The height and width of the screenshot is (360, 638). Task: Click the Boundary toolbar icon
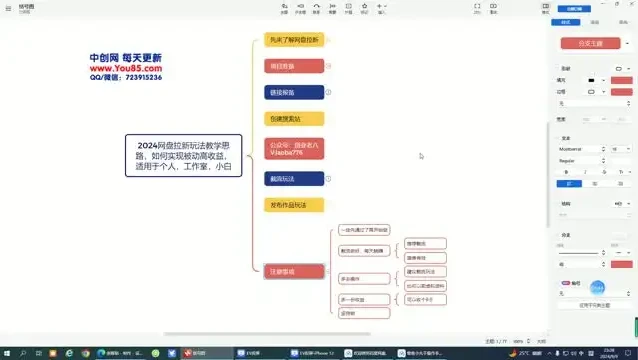[348, 8]
